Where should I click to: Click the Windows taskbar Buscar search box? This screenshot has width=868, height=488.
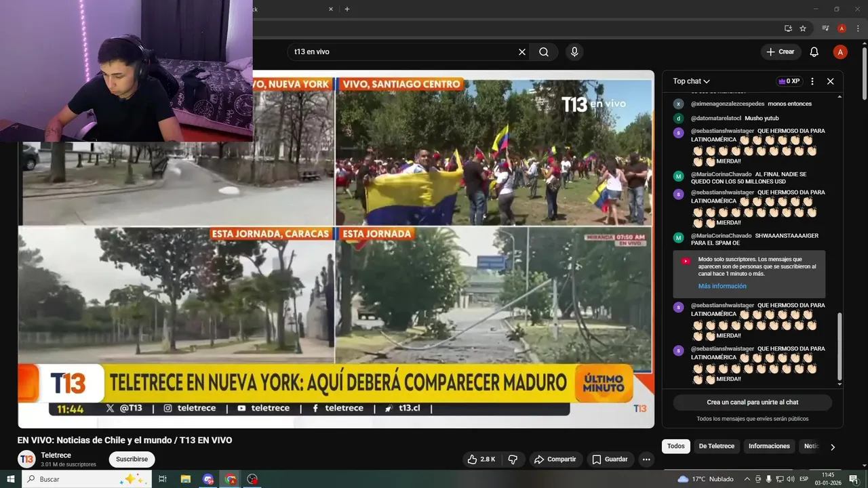pos(87,479)
